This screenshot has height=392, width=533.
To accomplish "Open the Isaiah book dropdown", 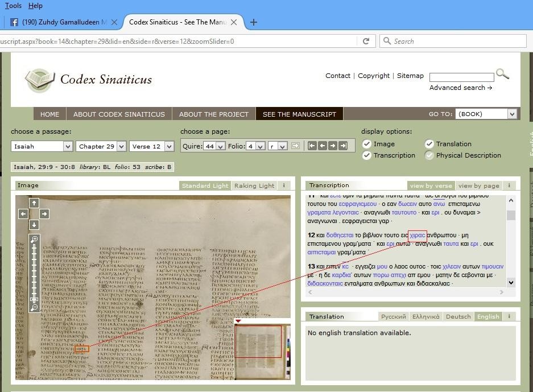I will point(42,146).
